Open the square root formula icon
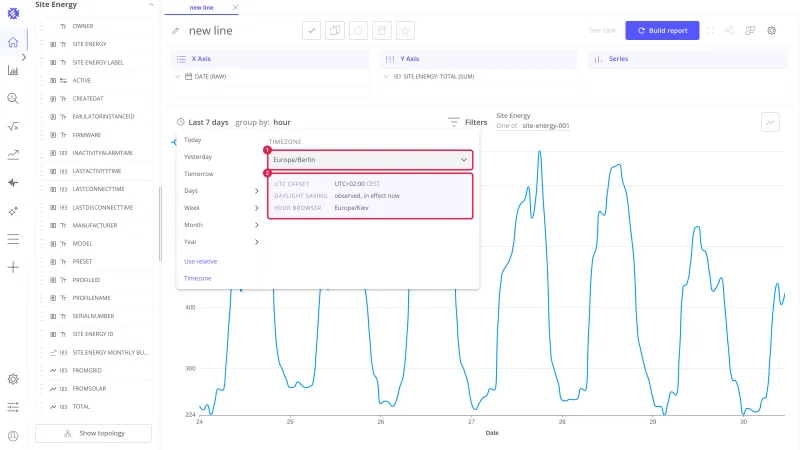Screen dimensions: 800x450 13,127
